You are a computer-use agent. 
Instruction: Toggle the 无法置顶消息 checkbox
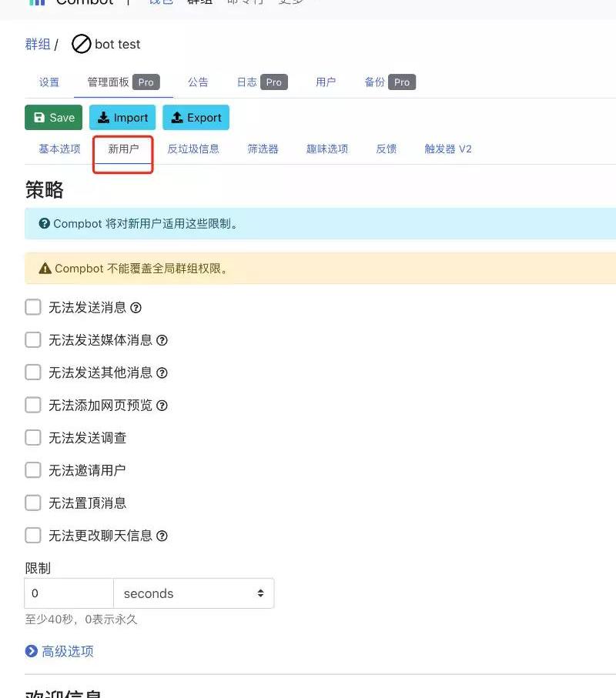click(x=33, y=503)
